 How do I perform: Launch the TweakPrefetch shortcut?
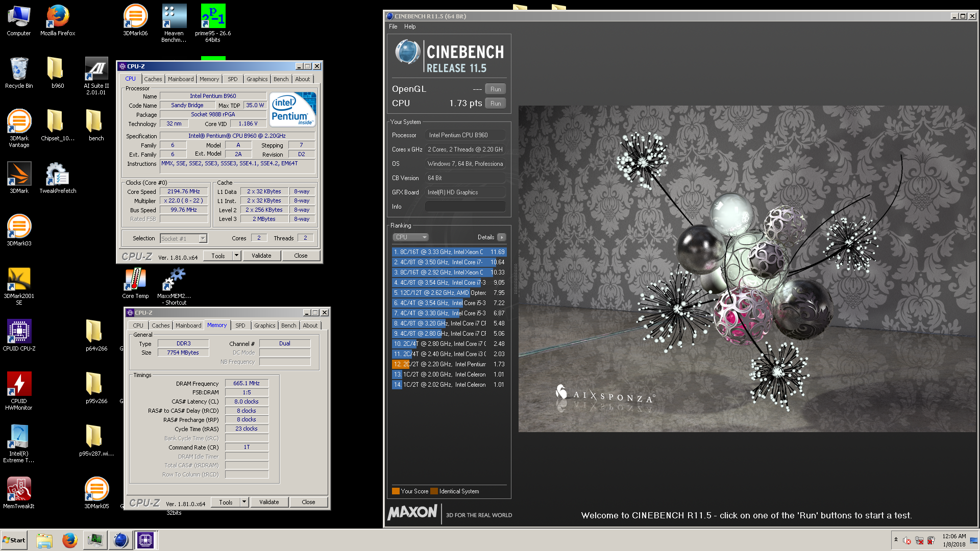coord(58,178)
